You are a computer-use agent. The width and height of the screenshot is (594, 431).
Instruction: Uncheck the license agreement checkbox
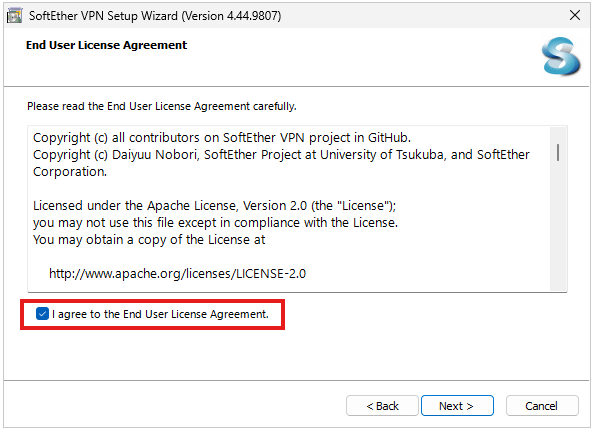pyautogui.click(x=42, y=314)
